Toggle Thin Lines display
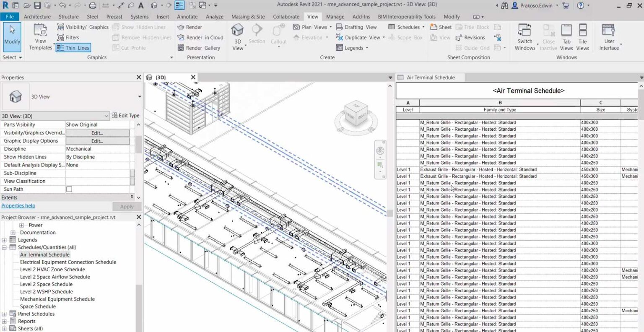 (x=73, y=47)
